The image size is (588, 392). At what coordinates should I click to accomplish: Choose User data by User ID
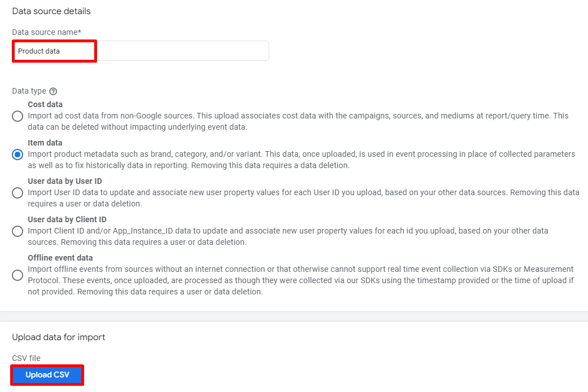pyautogui.click(x=17, y=193)
